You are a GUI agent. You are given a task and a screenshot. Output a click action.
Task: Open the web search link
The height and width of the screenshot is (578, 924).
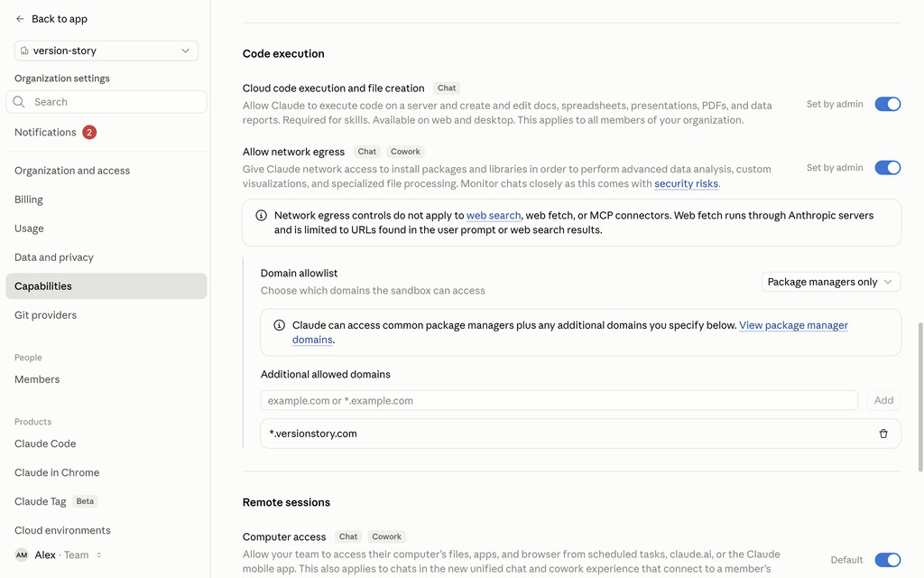[x=494, y=215]
